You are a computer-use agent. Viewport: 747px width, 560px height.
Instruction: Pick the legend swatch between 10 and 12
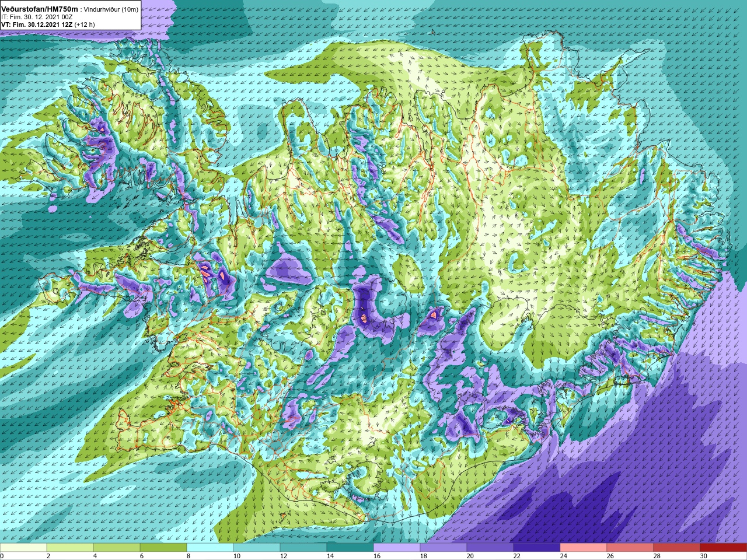coord(257,548)
